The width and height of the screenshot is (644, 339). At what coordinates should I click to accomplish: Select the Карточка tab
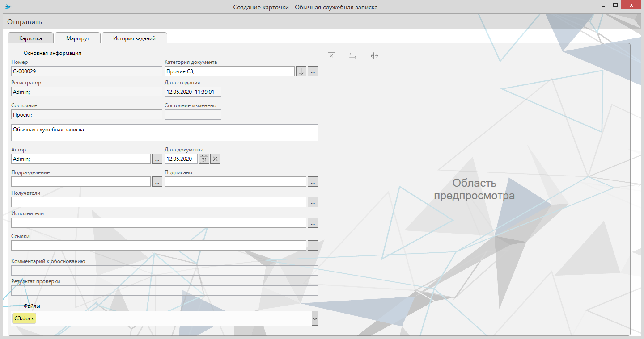[x=30, y=38]
